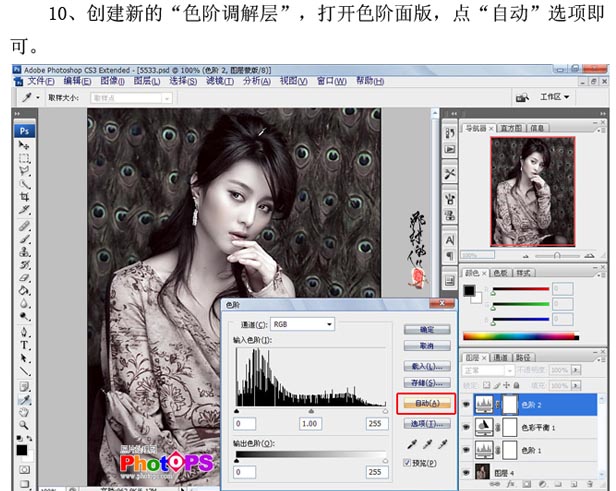Select the Paint Bucket tool
The image size is (616, 491).
24,291
